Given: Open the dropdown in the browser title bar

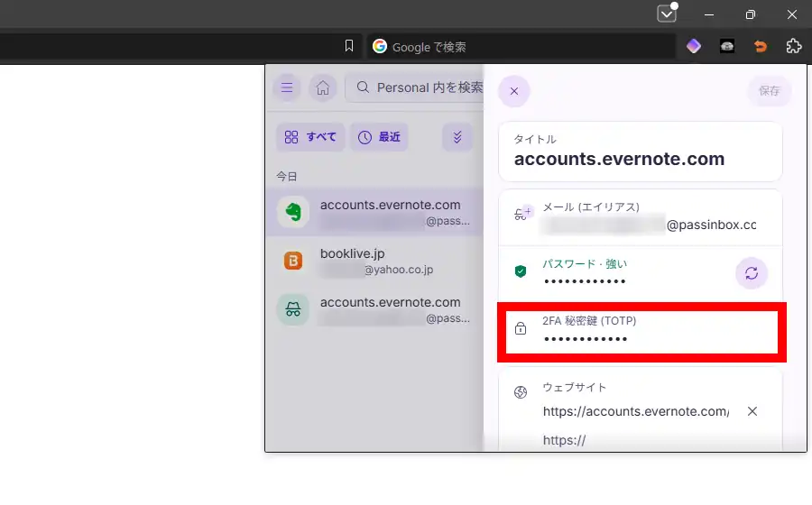Looking at the screenshot, I should click(x=667, y=14).
